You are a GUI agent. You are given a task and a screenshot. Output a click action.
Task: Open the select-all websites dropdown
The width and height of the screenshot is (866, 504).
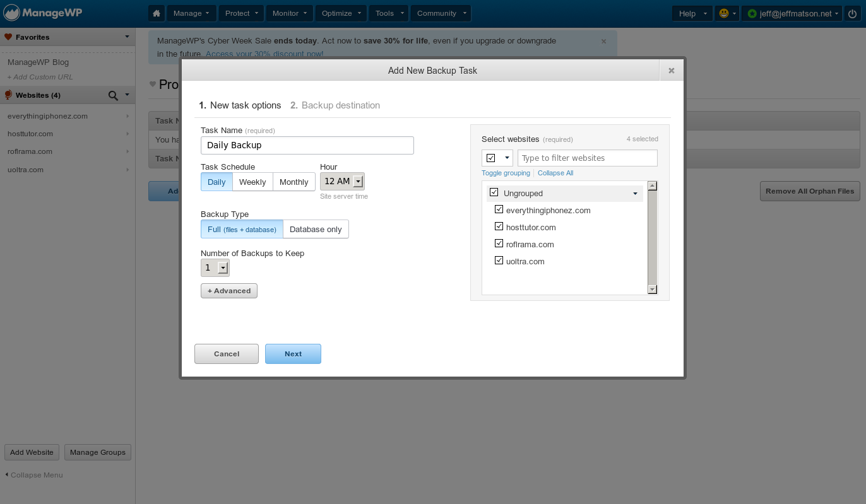497,158
